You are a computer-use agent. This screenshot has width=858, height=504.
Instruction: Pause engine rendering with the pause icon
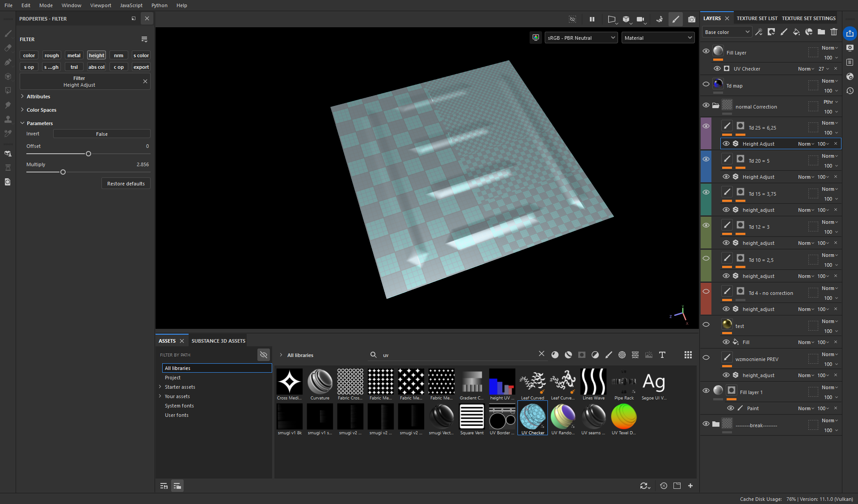[x=592, y=19]
